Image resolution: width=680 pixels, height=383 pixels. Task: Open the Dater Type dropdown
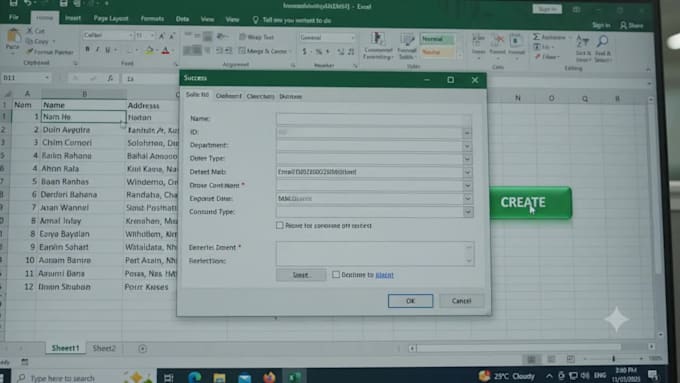click(467, 159)
